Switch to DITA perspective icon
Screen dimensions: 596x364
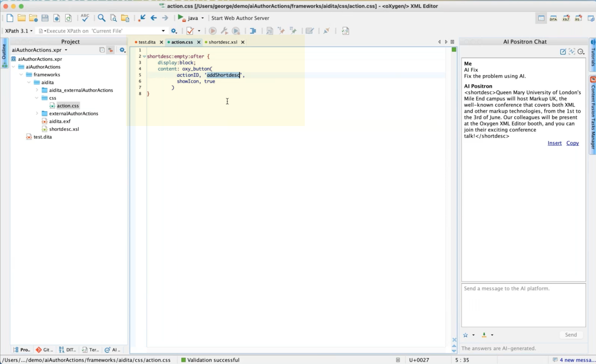553,18
